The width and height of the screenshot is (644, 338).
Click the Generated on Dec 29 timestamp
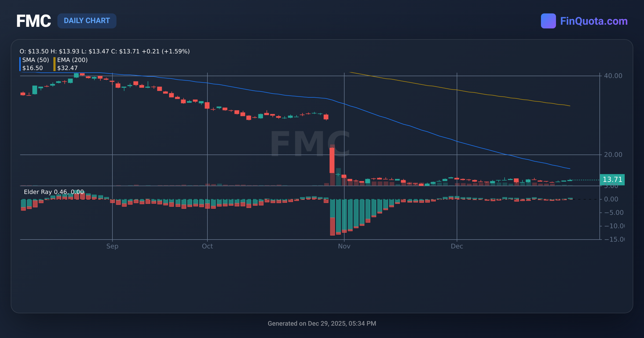click(322, 324)
